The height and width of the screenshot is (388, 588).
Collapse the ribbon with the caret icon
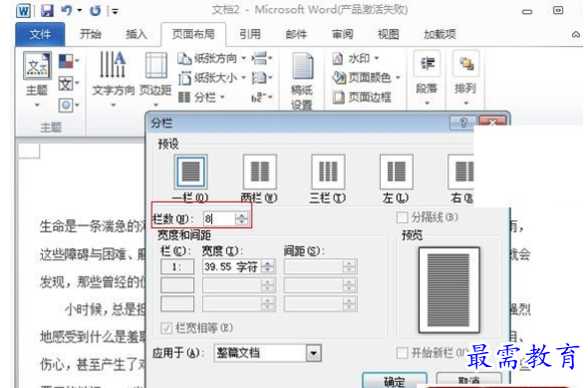(575, 35)
